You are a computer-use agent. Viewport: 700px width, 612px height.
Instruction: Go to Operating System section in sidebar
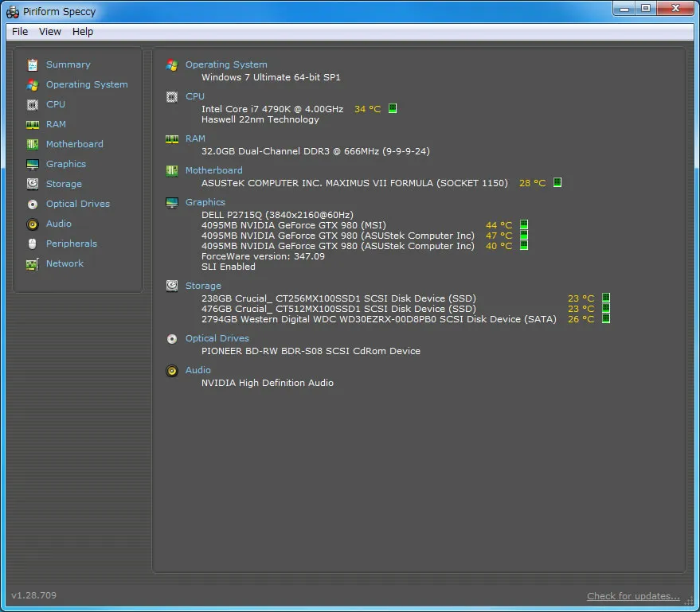click(x=87, y=84)
